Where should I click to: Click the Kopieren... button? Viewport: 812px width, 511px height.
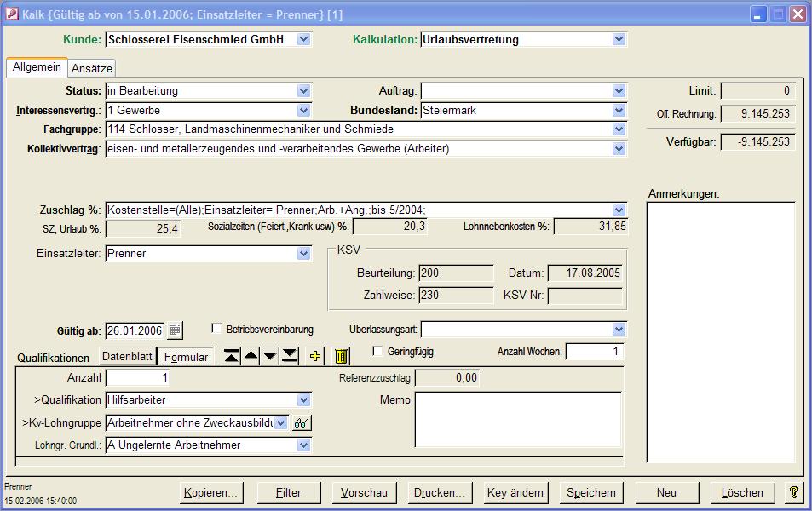coord(211,492)
